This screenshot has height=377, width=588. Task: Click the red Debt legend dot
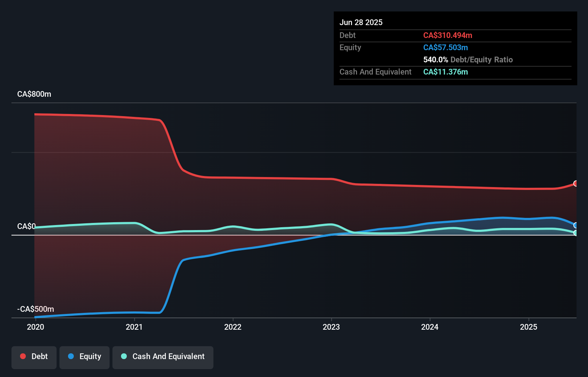coord(23,356)
